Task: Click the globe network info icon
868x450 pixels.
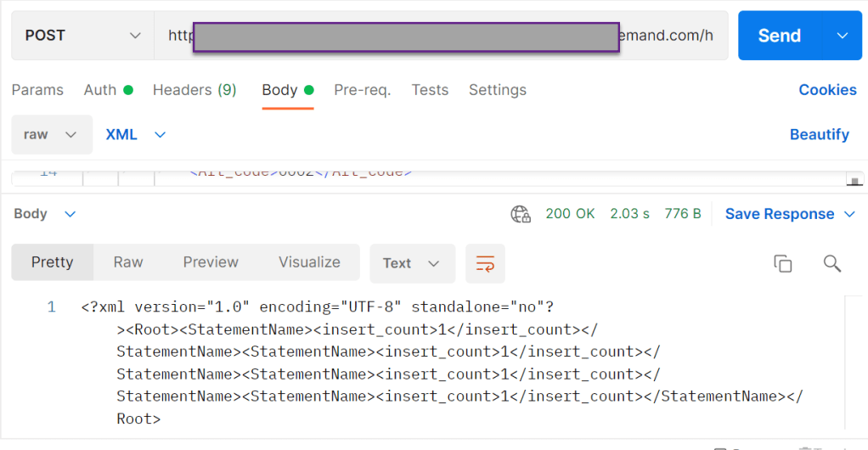Action: point(521,214)
